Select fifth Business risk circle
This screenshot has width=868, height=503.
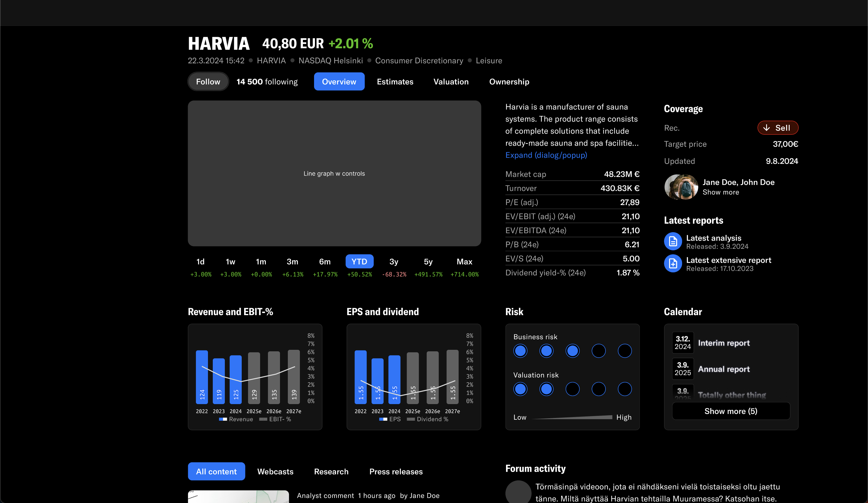[624, 351]
